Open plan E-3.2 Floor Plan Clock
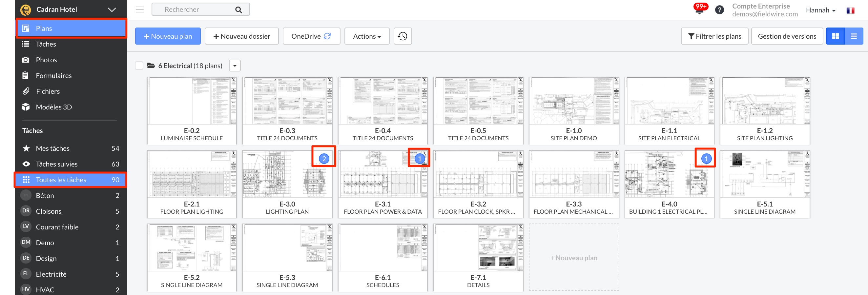Viewport: 868px width, 295px height. (x=478, y=184)
